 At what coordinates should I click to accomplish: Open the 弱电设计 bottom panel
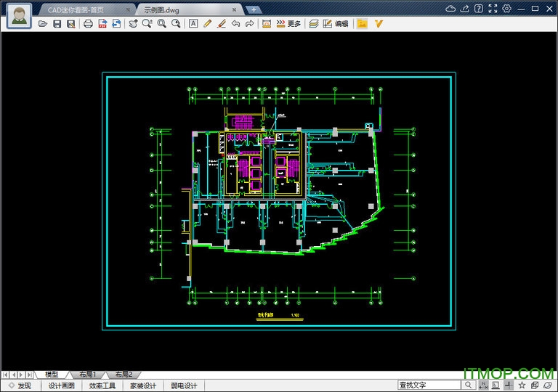(183, 385)
